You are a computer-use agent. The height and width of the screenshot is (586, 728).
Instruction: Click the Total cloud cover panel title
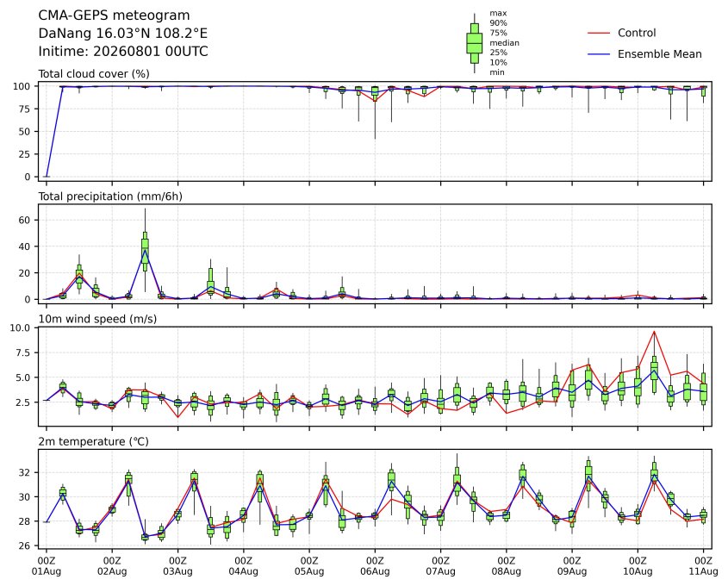94,74
